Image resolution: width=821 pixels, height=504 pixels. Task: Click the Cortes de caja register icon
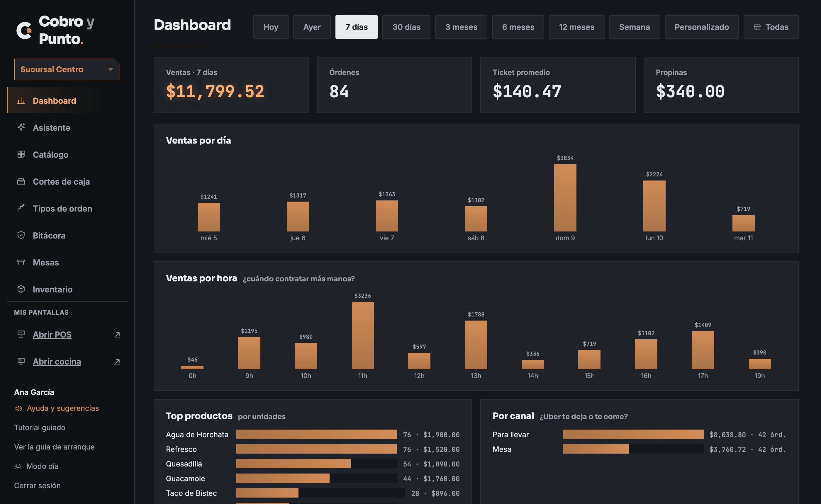[21, 181]
